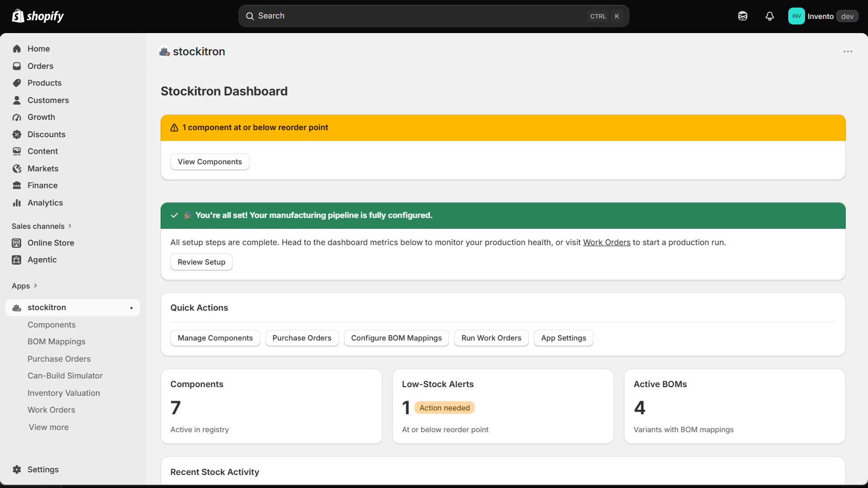Click the Run Work Orders quick action
868x488 pixels.
coord(492,338)
